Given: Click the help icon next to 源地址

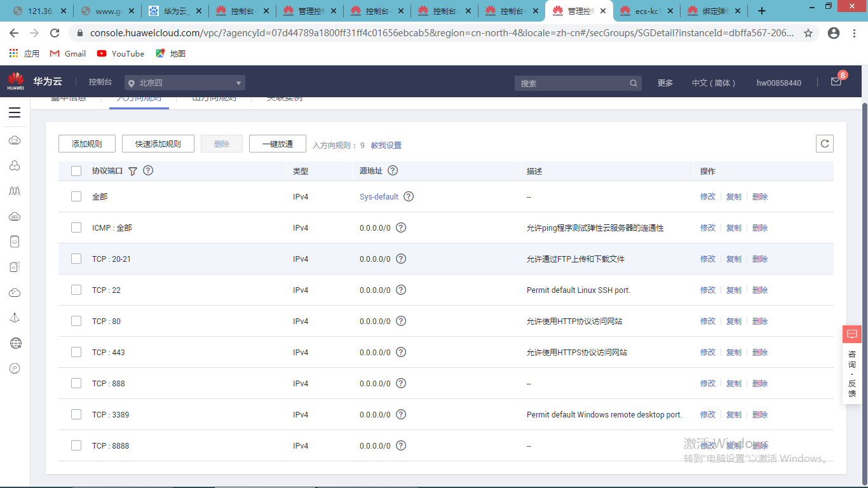Looking at the screenshot, I should (x=392, y=170).
